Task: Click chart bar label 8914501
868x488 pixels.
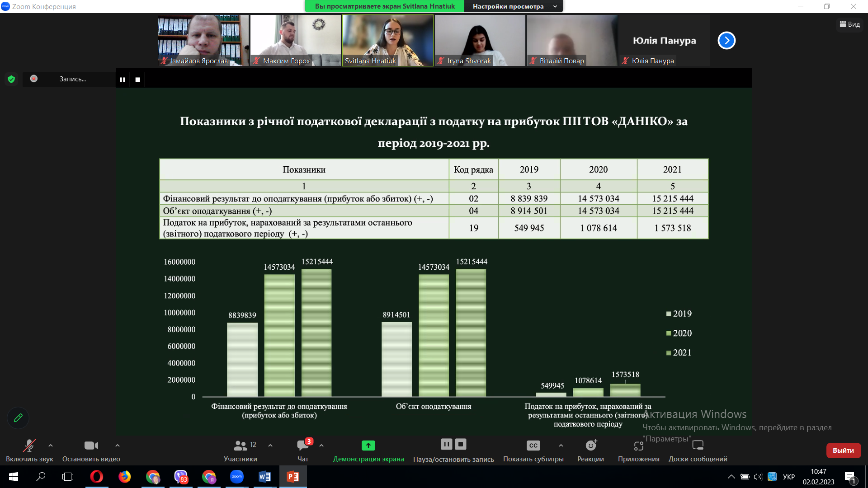Action: (x=396, y=315)
